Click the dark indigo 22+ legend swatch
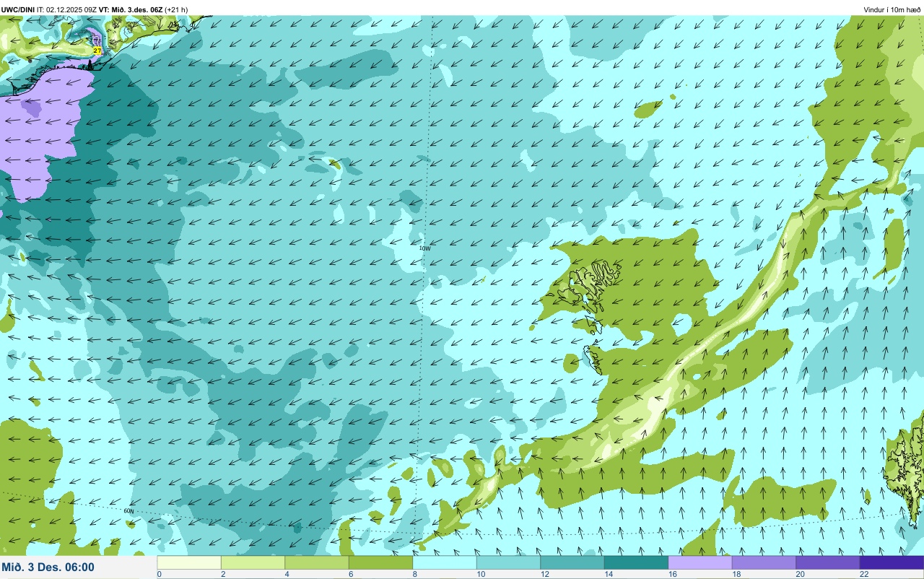The width and height of the screenshot is (924, 579). 892,562
